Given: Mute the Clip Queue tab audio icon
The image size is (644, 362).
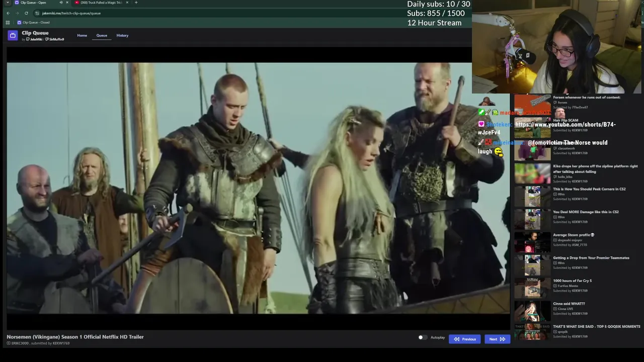Looking at the screenshot, I should [61, 3].
